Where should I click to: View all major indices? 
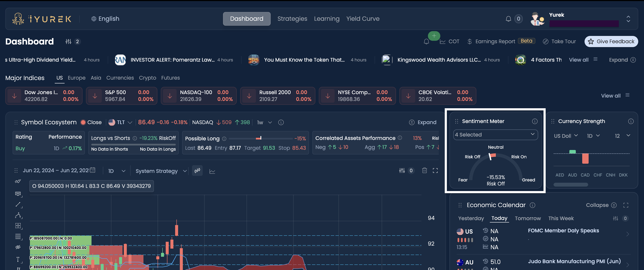pos(615,96)
